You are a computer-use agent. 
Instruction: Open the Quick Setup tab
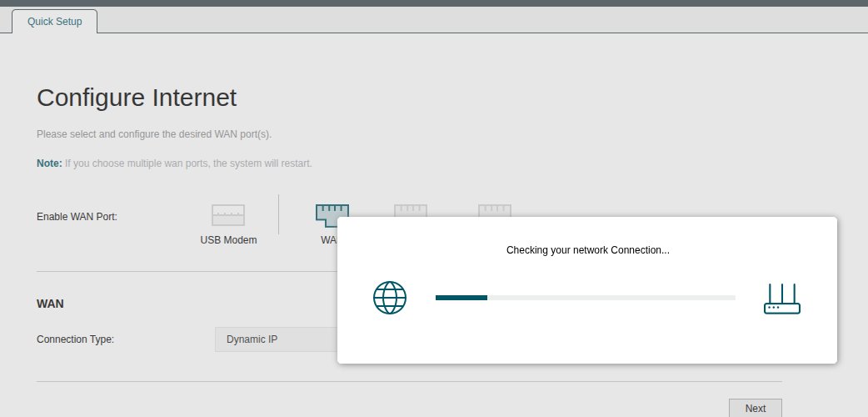(x=54, y=22)
